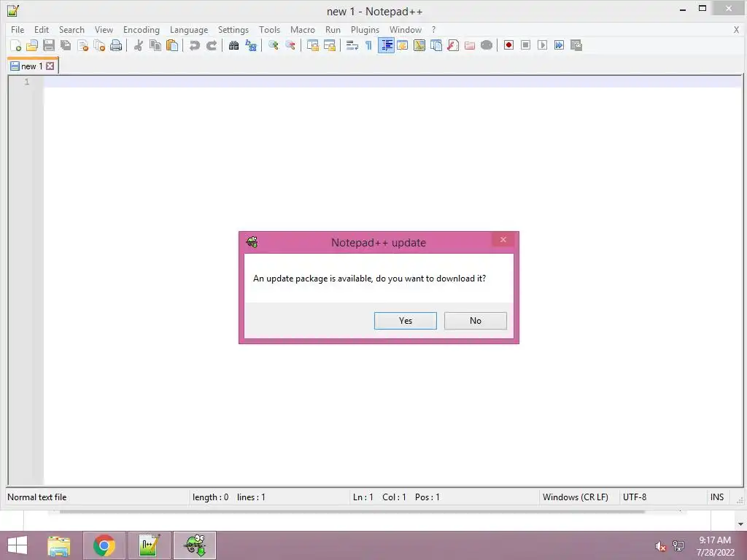
Task: Click the Redo arrow icon
Action: (211, 45)
